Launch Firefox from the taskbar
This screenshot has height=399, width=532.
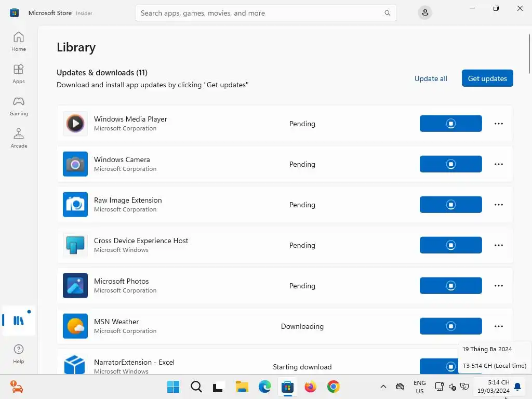(x=310, y=387)
